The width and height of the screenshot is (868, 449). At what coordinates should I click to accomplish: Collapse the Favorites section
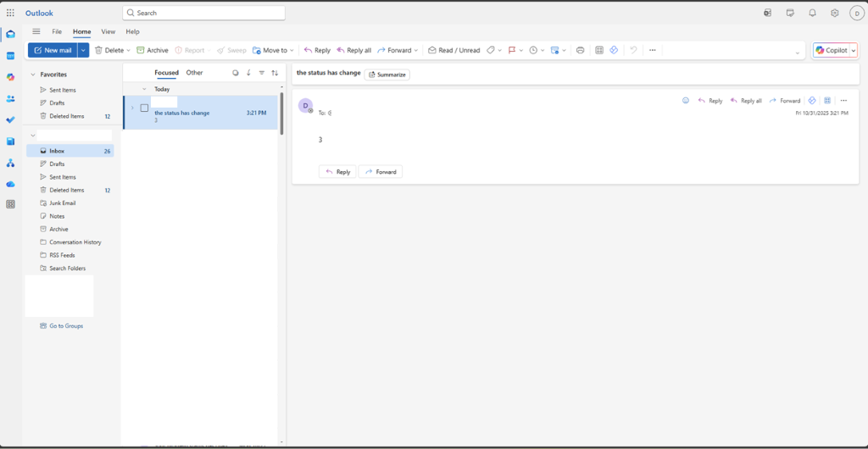[33, 75]
